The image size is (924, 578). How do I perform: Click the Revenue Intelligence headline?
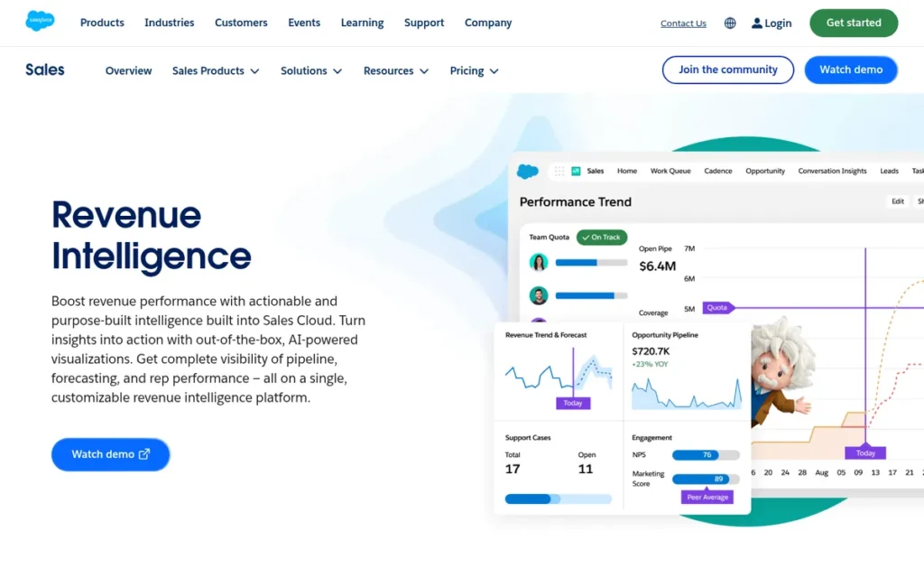click(x=152, y=236)
